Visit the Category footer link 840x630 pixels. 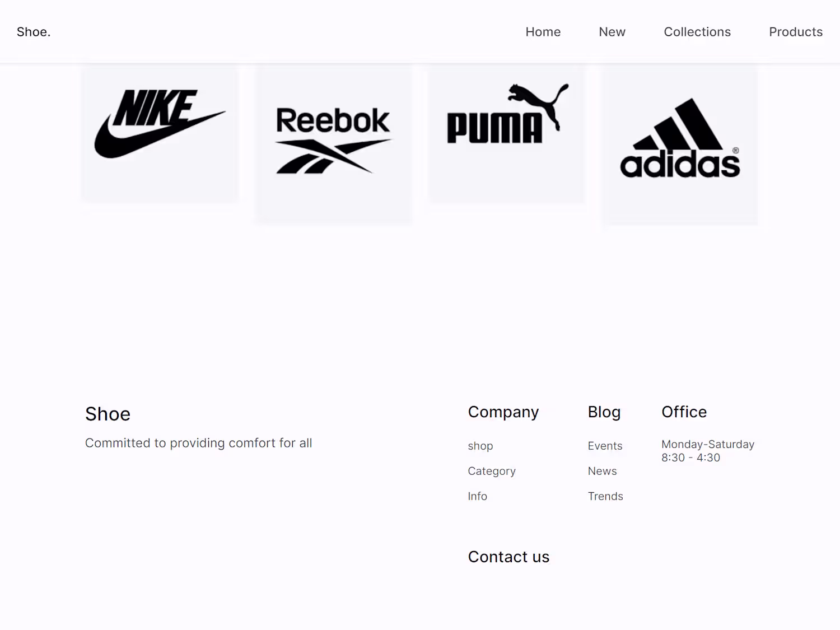coord(492,471)
